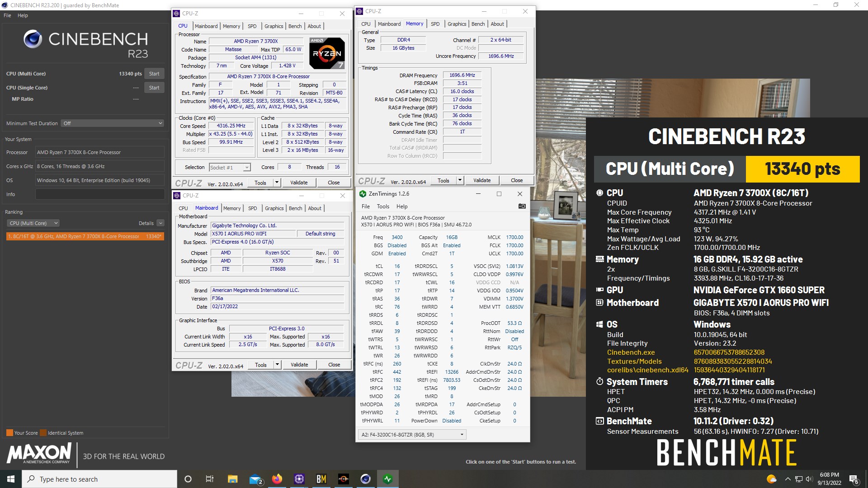Click the Ryzen Master taskbar icon

pos(344,479)
